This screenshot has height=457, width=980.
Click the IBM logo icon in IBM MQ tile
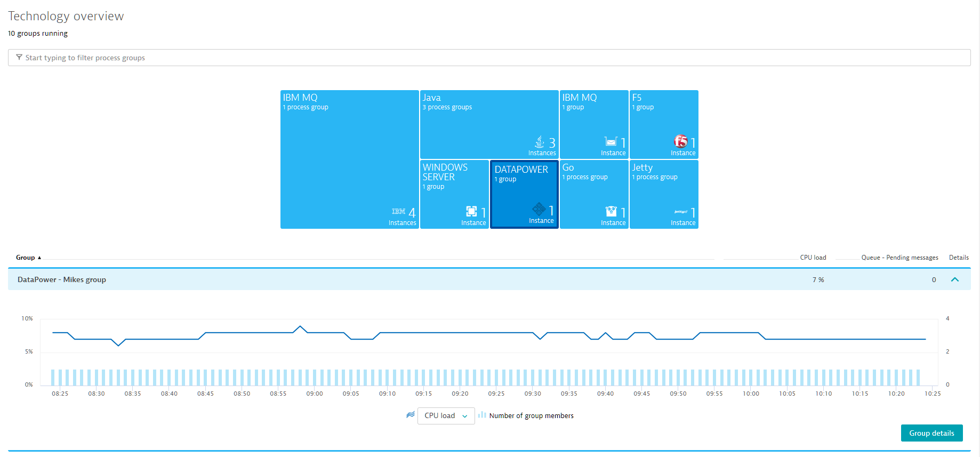click(x=399, y=212)
